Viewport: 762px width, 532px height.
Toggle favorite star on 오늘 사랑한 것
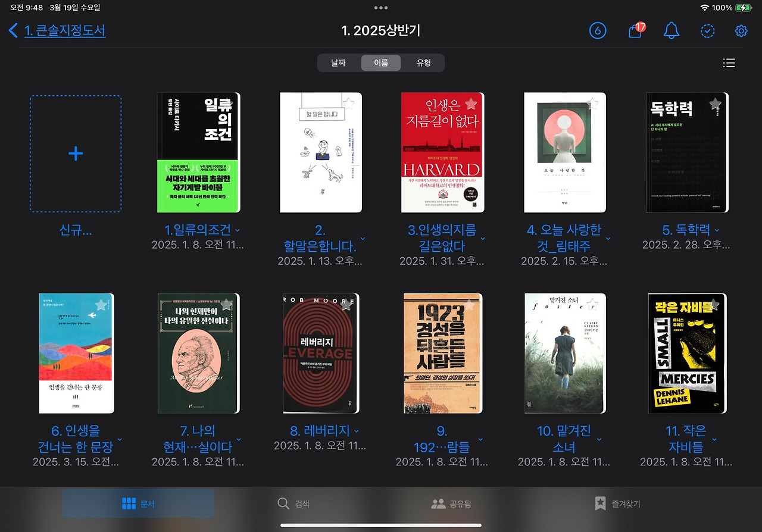click(593, 104)
